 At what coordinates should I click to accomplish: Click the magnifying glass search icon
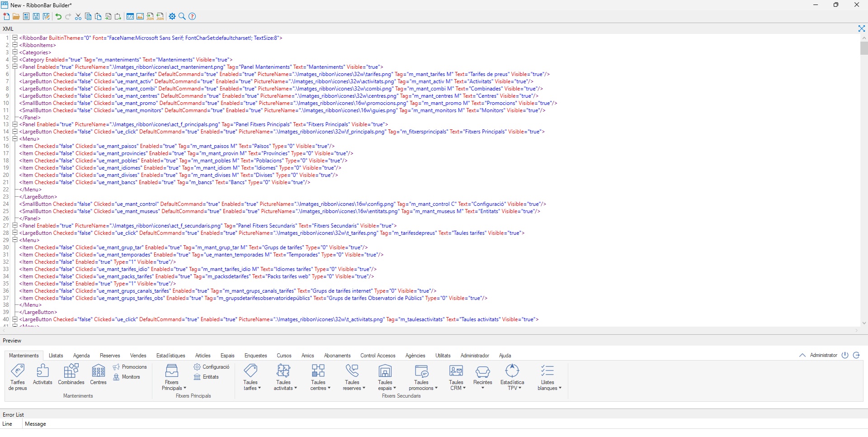click(182, 16)
